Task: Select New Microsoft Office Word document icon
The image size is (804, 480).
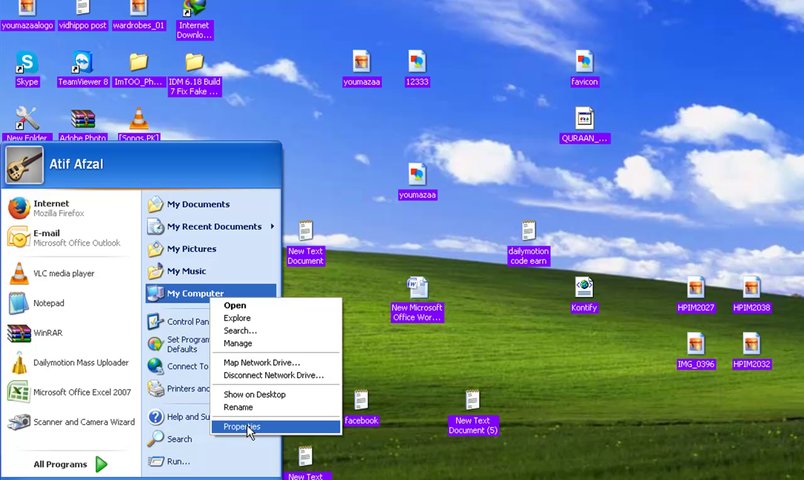Action: [417, 287]
